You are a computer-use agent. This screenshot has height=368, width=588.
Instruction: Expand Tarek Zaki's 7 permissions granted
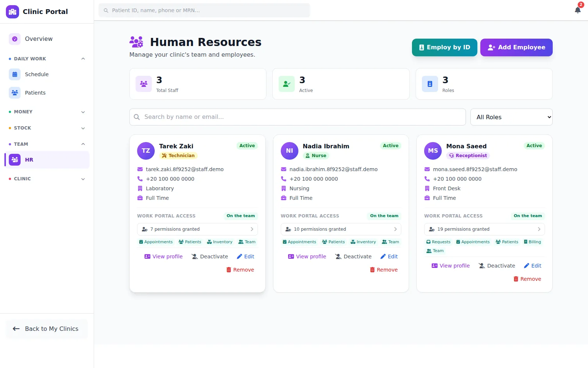(x=197, y=229)
